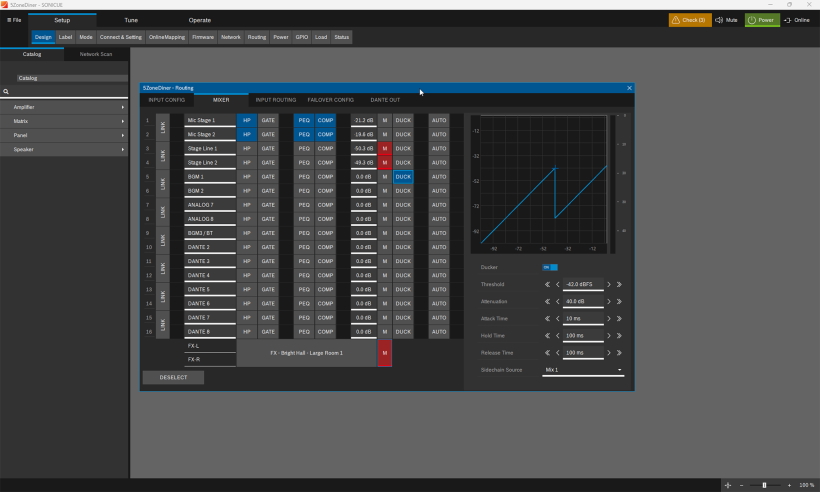Click Attenuation double-left decrement arrows

[547, 302]
